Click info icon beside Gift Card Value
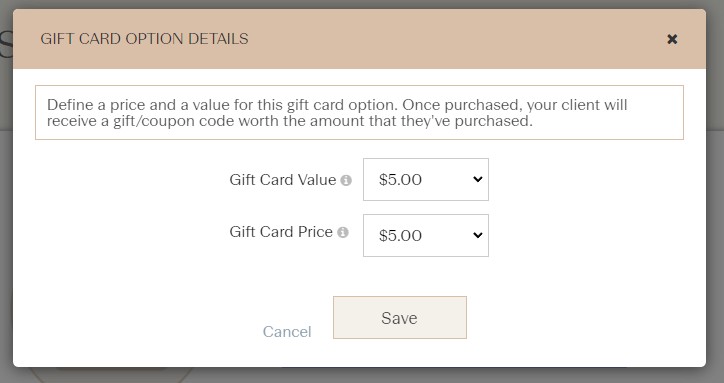 pyautogui.click(x=346, y=180)
